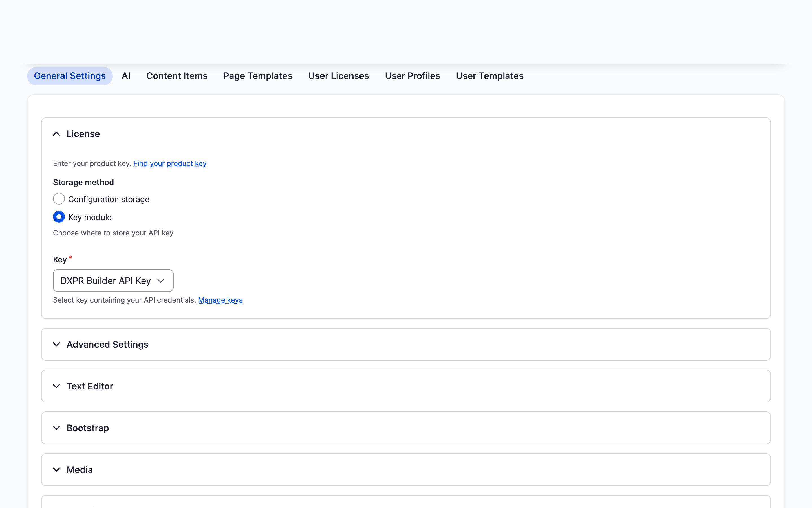Viewport: 812px width, 508px height.
Task: Select Configuration storage radio button
Action: pos(59,199)
